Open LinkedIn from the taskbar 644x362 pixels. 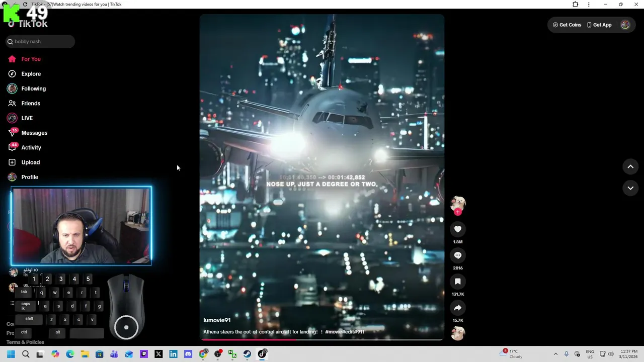click(x=173, y=354)
